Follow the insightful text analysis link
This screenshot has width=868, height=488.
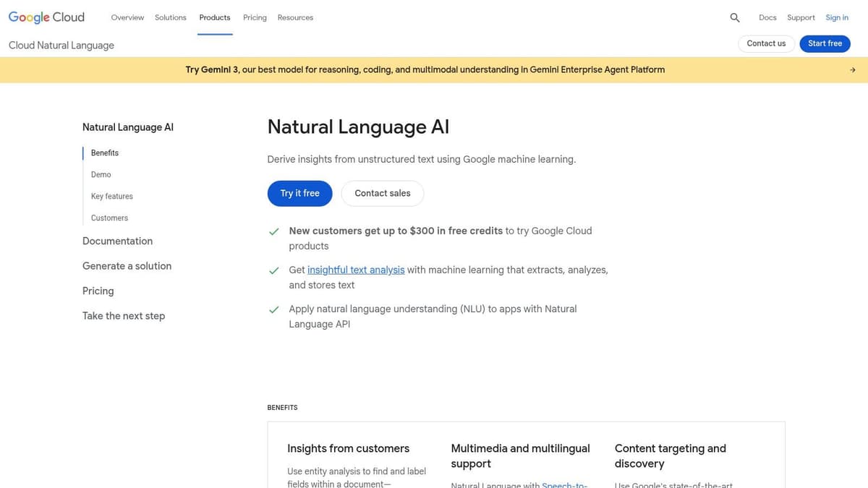(356, 270)
